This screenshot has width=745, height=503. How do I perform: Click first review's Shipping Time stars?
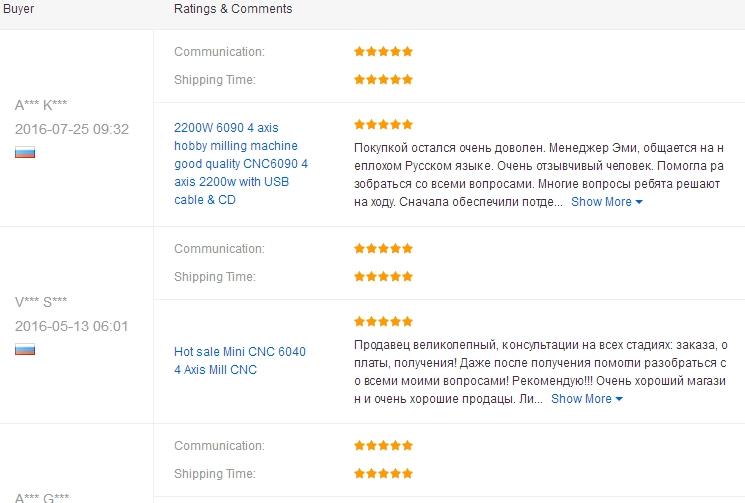click(383, 79)
